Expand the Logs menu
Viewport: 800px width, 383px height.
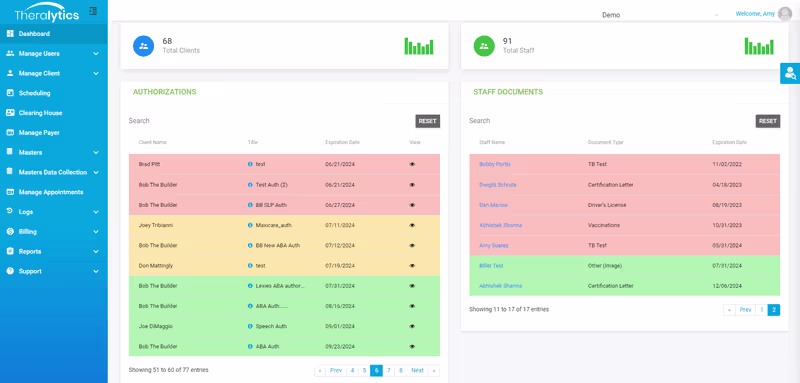[54, 212]
